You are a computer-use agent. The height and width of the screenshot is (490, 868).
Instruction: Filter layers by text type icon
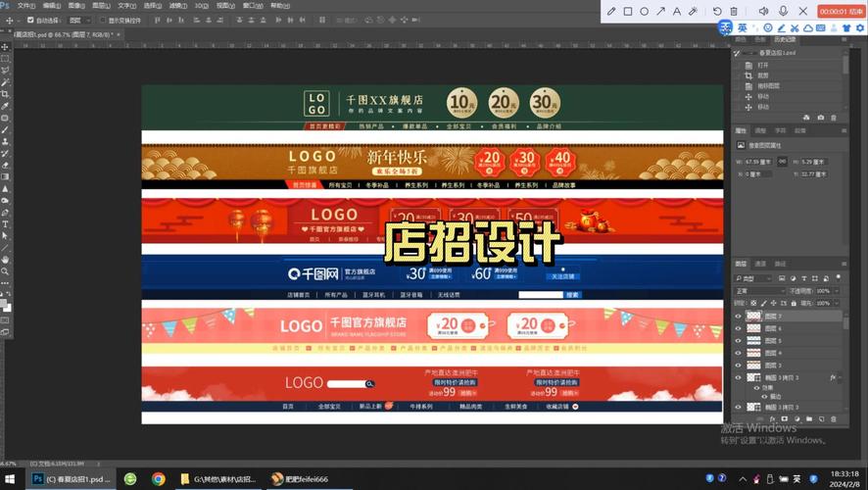pos(803,278)
